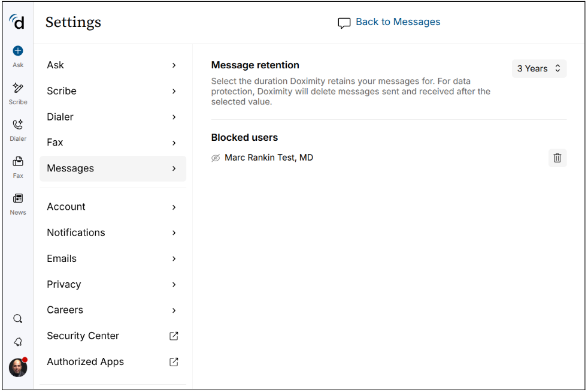Click the search magnifier icon
Screen dimensions: 588x392
[x=17, y=319]
